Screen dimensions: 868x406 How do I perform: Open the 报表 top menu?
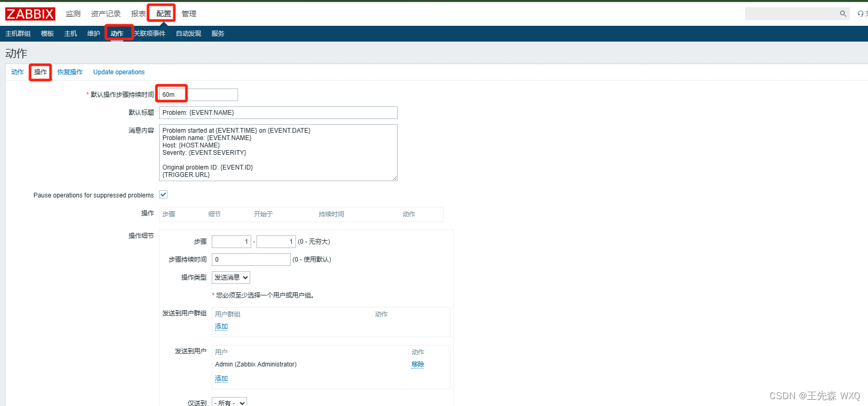139,14
